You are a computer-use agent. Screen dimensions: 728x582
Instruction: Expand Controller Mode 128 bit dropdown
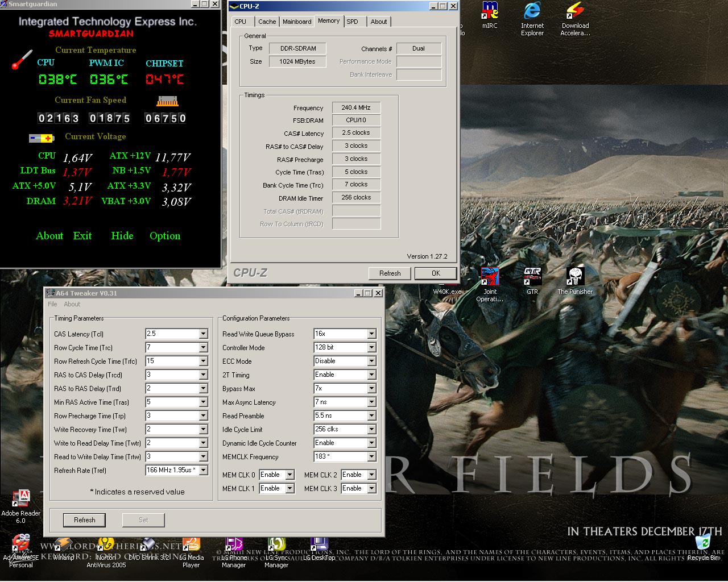pyautogui.click(x=371, y=347)
